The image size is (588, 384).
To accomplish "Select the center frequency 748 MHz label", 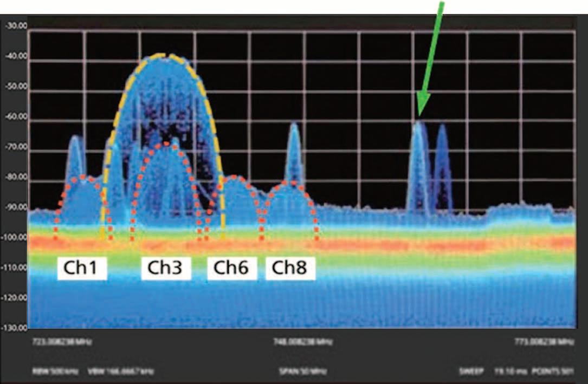I will click(x=302, y=342).
